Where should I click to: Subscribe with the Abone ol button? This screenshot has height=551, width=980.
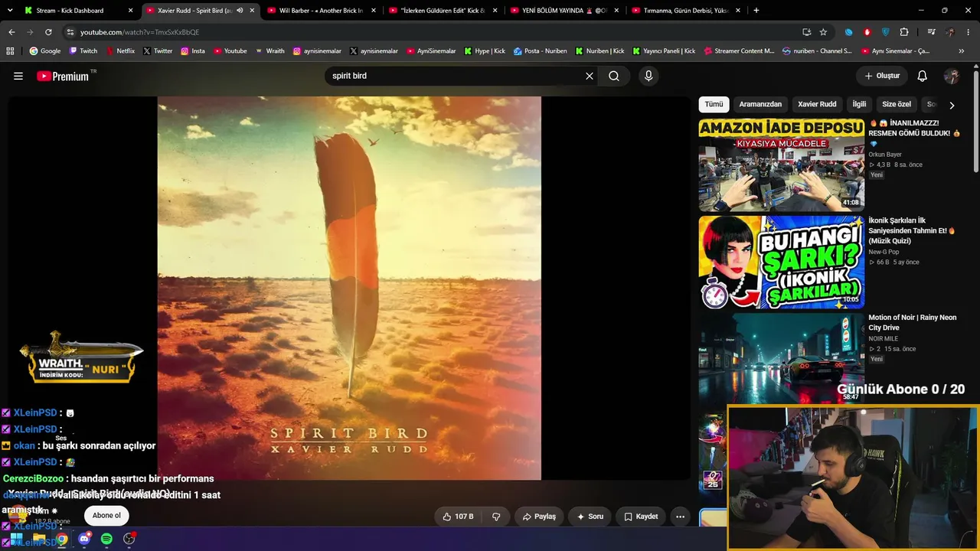click(106, 516)
